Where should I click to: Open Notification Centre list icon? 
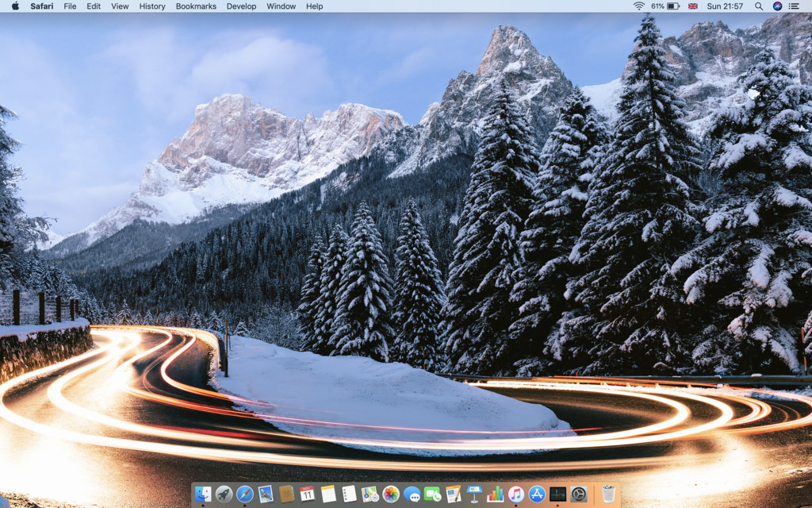coord(794,6)
